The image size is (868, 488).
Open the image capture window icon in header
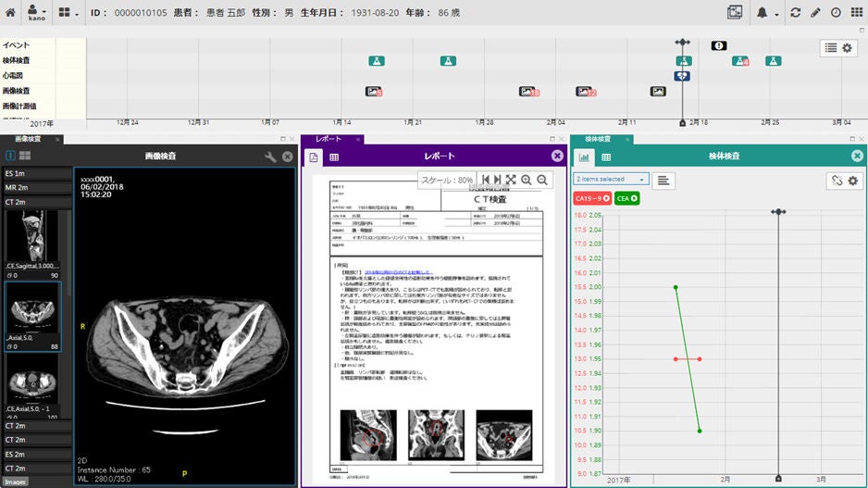click(735, 12)
